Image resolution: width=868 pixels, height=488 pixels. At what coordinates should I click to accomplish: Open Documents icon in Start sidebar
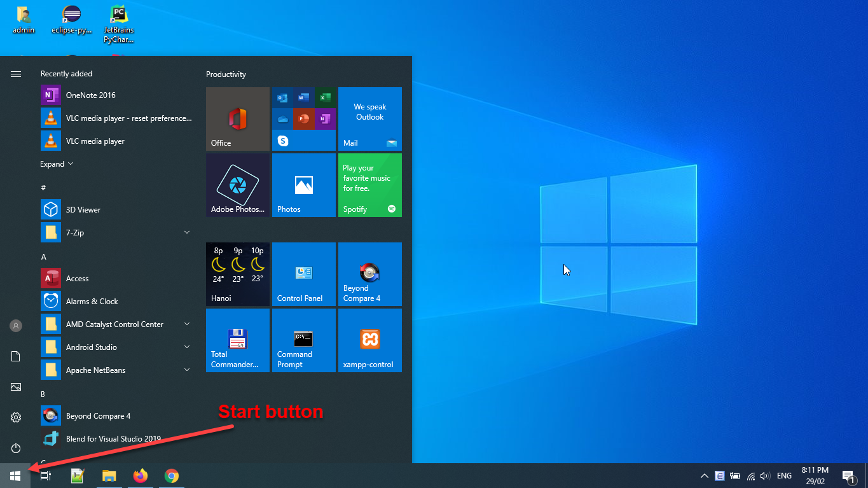click(x=16, y=356)
